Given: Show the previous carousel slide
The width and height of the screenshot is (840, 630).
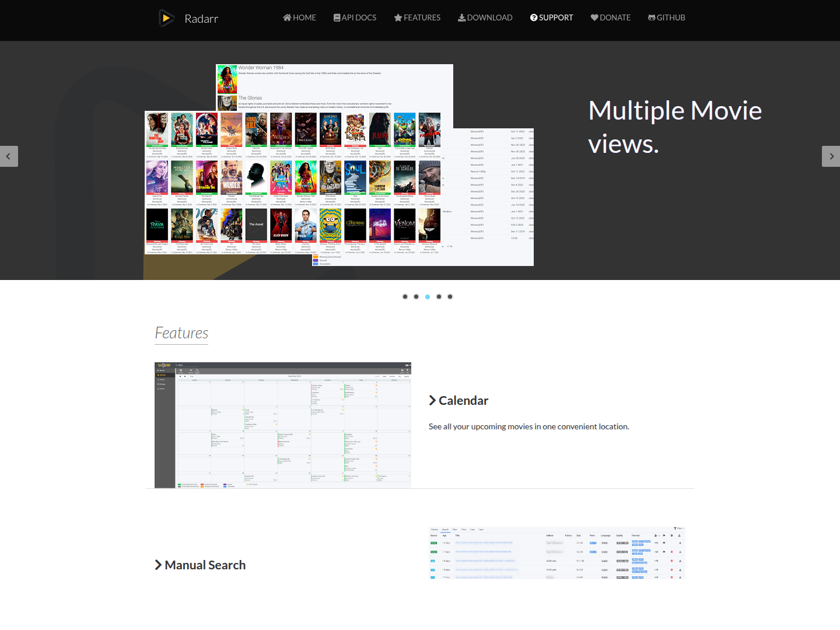Looking at the screenshot, I should tap(9, 156).
